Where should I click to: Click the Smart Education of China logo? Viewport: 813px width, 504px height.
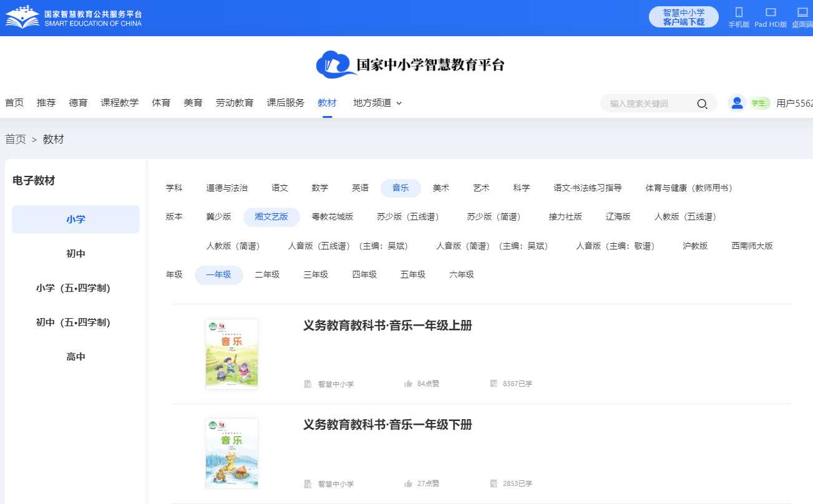coord(74,17)
